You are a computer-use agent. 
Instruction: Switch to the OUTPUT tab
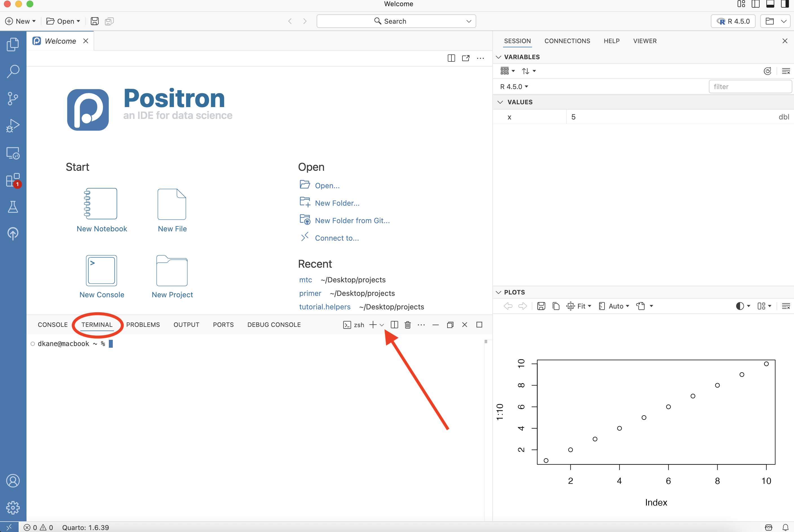[186, 325]
